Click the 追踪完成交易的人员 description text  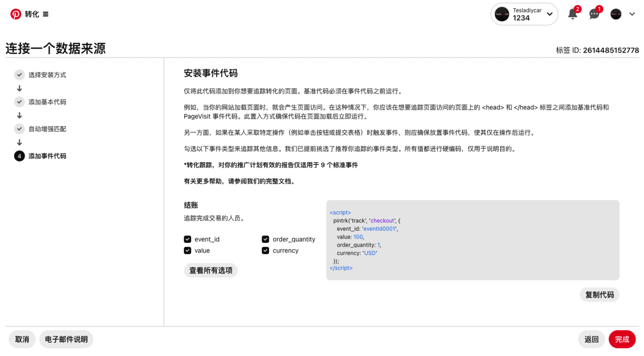pyautogui.click(x=214, y=218)
